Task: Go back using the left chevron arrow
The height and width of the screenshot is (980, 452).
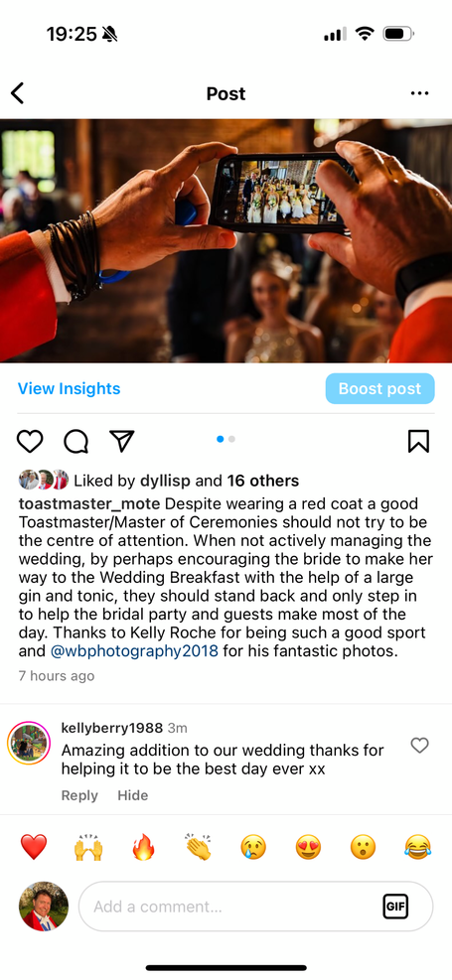Action: [18, 93]
